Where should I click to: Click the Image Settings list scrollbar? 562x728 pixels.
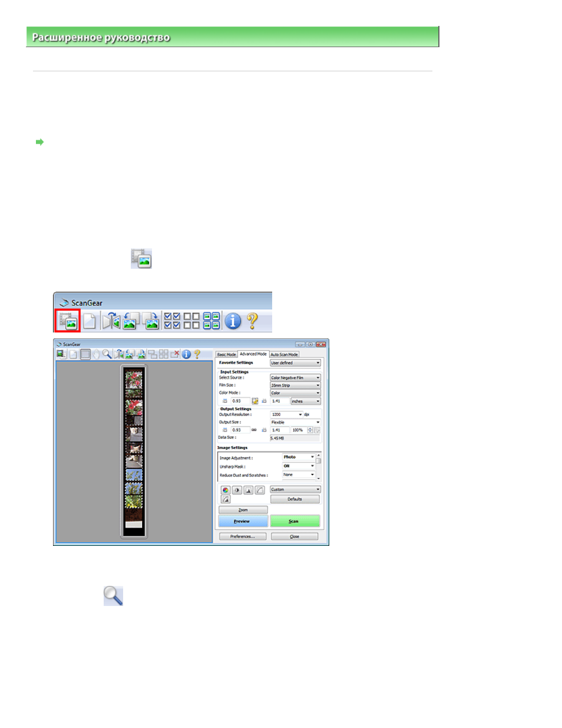coord(319,466)
